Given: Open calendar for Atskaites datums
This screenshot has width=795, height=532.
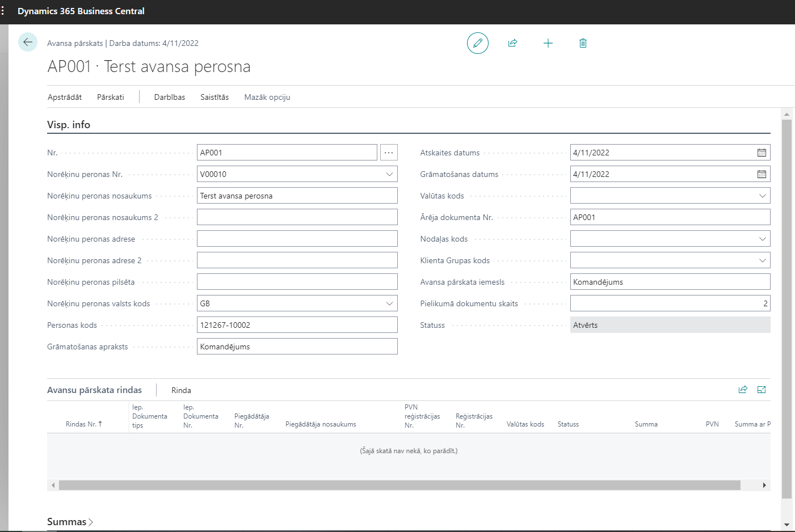Looking at the screenshot, I should (x=762, y=153).
